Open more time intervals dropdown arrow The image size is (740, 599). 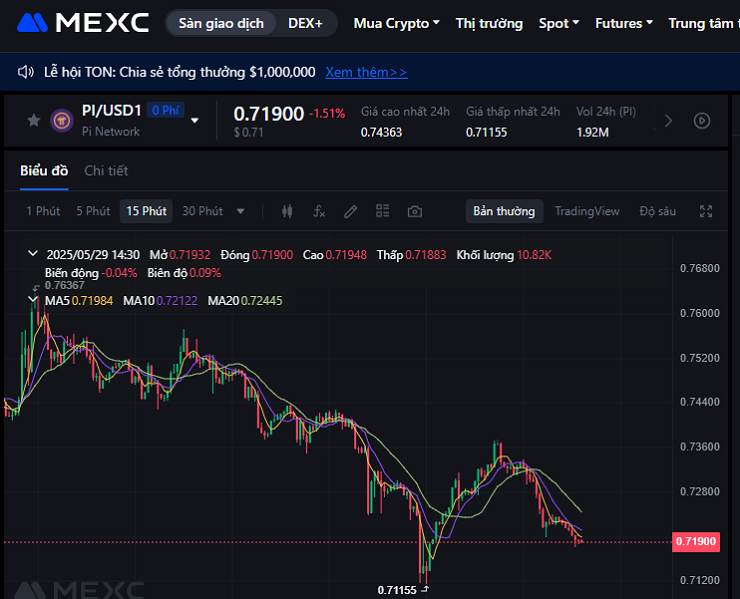coord(241,211)
